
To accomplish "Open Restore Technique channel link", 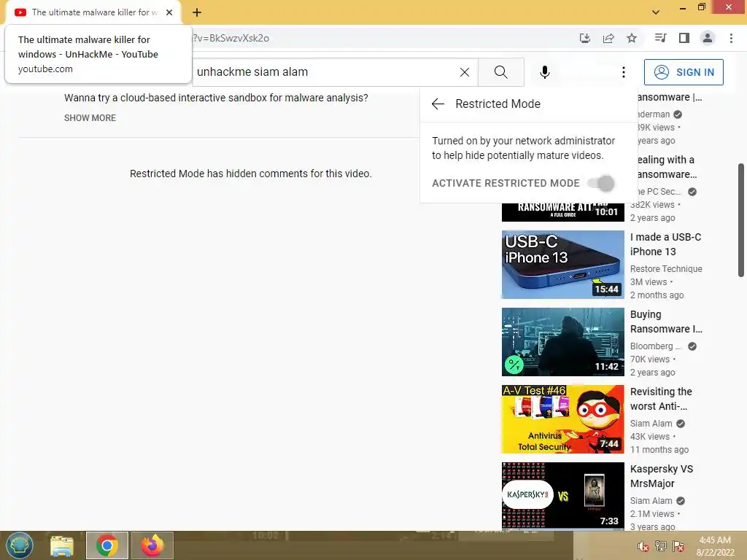I will click(666, 268).
